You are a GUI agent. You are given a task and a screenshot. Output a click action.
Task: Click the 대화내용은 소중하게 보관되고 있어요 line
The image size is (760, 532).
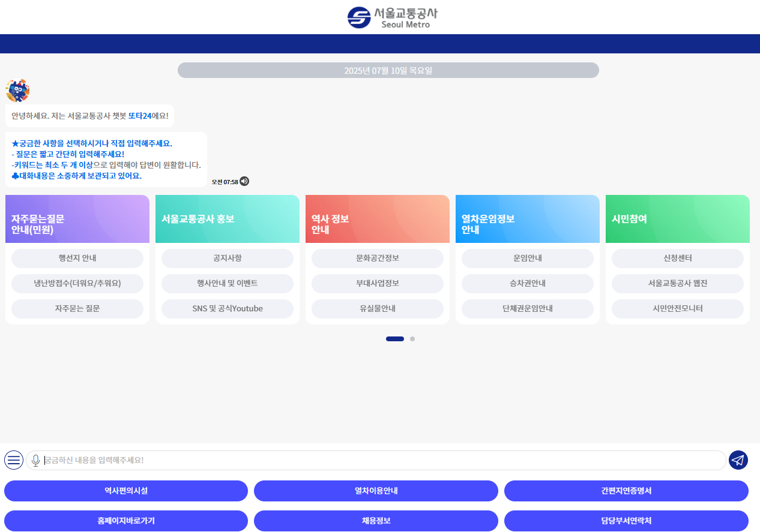77,176
